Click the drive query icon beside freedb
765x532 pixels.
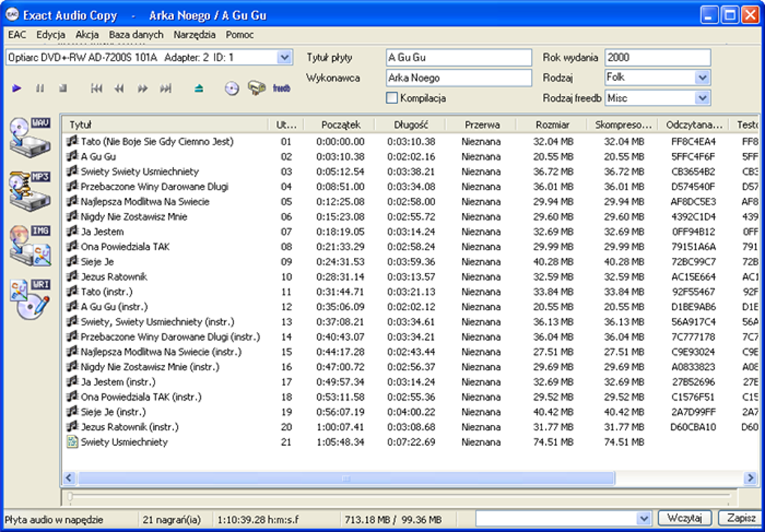[x=256, y=88]
